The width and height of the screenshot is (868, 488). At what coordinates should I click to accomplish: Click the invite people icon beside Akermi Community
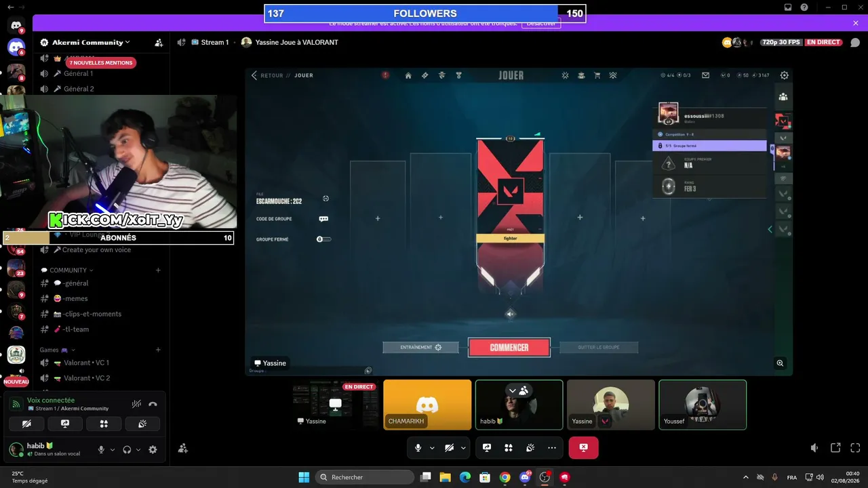tap(159, 42)
